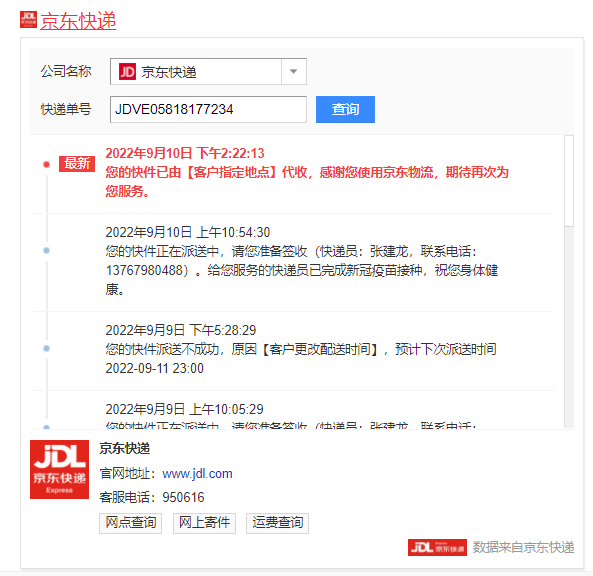Open the 京东快递 title link
This screenshot has height=576, width=593.
click(78, 21)
